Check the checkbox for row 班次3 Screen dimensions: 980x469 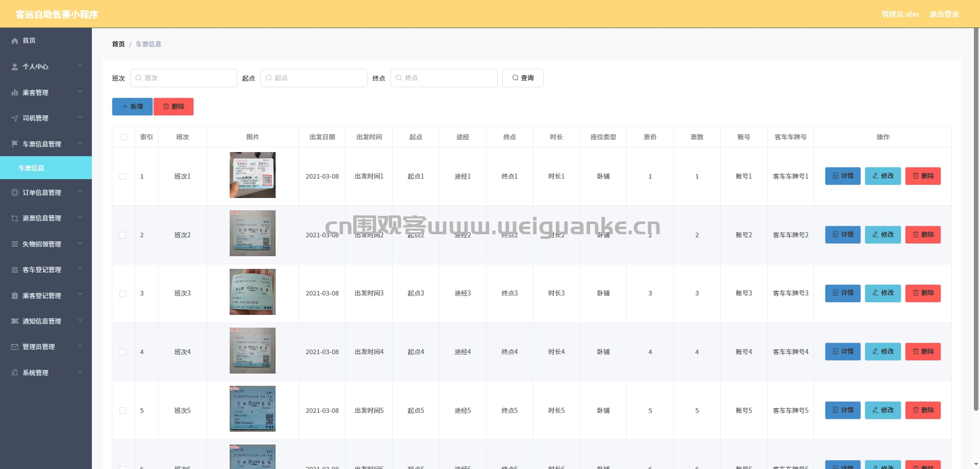pyautogui.click(x=122, y=293)
